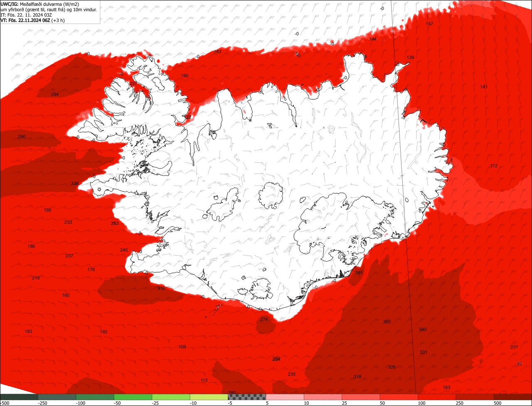Select the 'IT: Fös. 22. 11. 2024 03Z' line

[x=26, y=15]
